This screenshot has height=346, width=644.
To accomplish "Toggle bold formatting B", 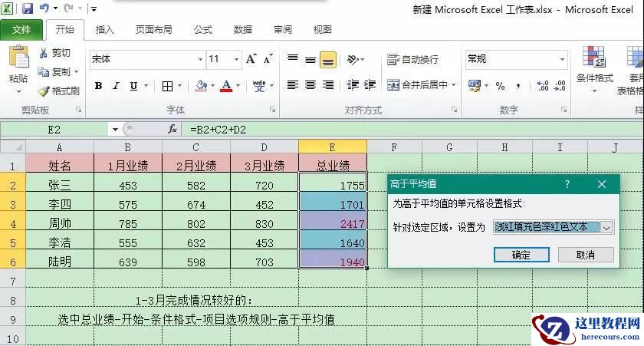I will coord(98,86).
